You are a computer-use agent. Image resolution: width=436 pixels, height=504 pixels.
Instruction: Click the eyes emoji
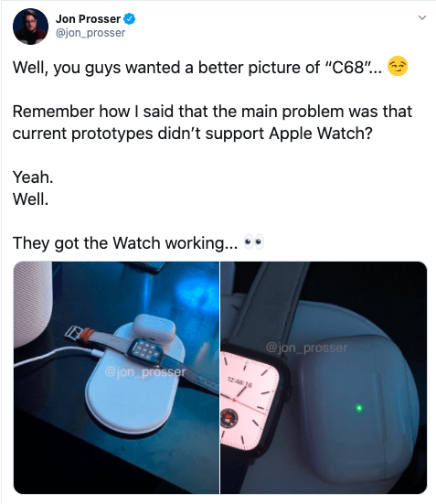click(x=254, y=241)
